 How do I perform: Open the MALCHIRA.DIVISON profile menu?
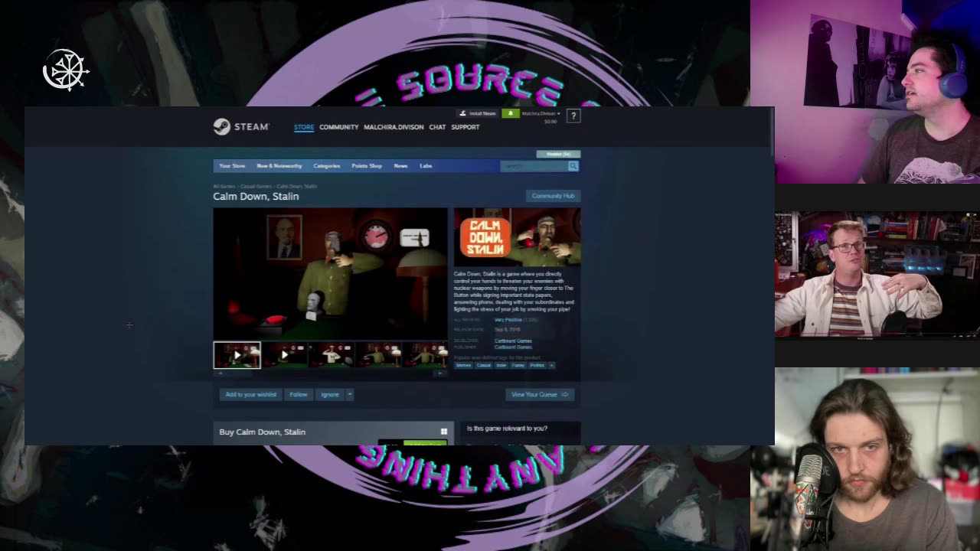point(394,127)
